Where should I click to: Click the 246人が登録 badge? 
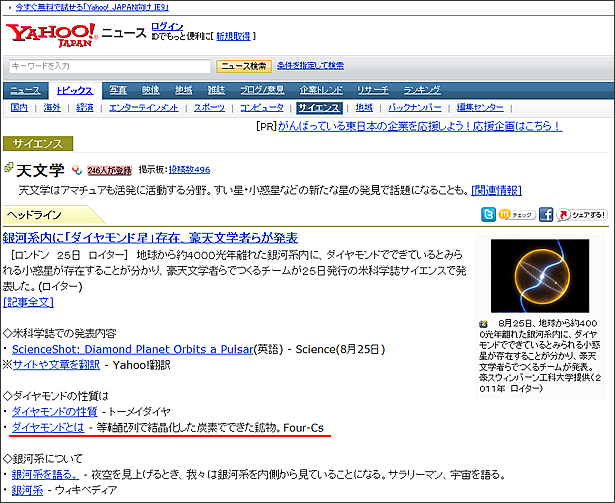(109, 170)
